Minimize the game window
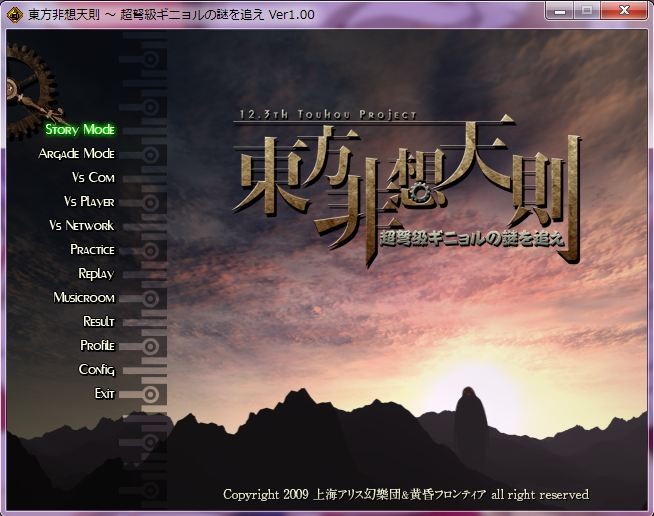This screenshot has height=516, width=654. click(x=560, y=10)
